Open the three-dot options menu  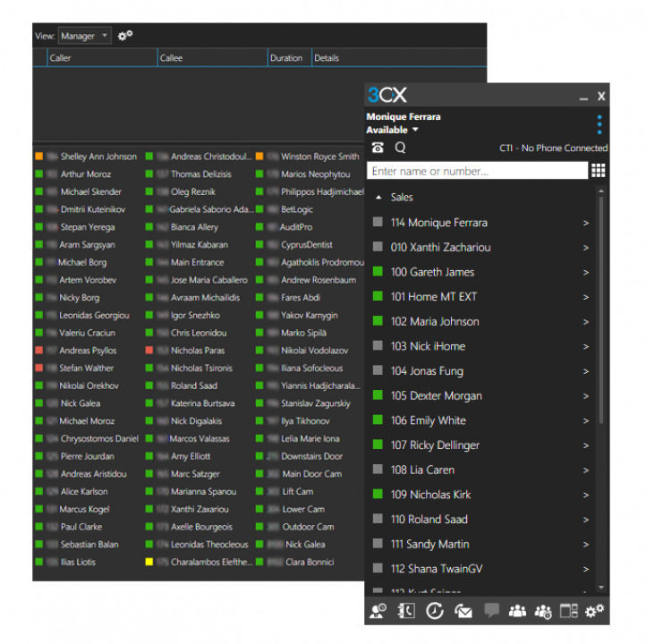(599, 124)
